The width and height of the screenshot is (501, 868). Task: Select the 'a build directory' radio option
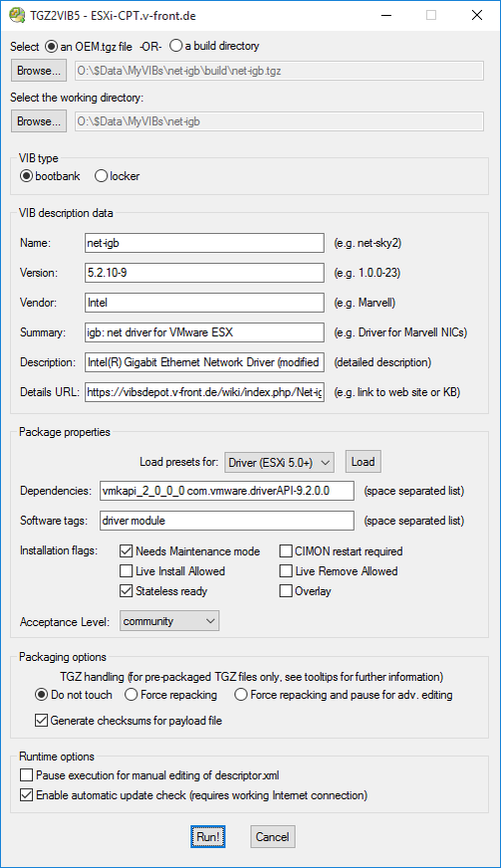(x=214, y=46)
